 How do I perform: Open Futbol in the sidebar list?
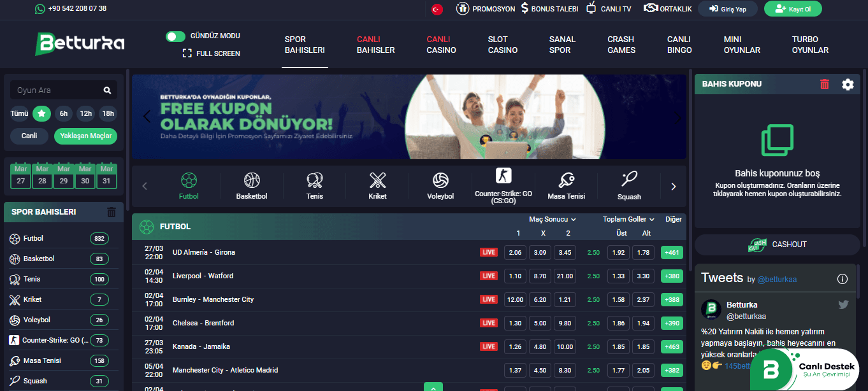click(x=60, y=239)
